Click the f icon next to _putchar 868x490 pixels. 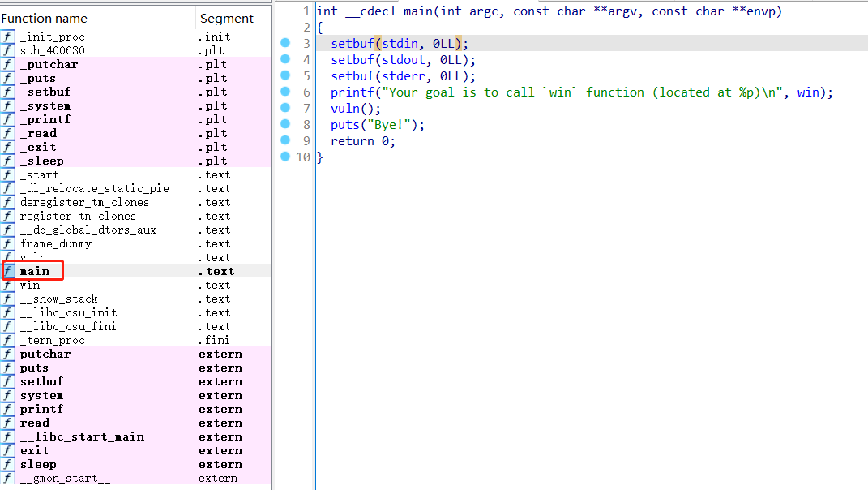(x=6, y=63)
